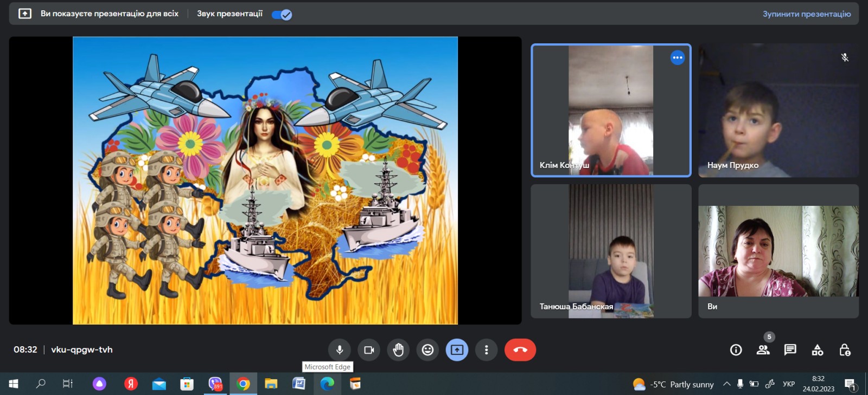
Task: Open Viber from the taskbar
Action: [215, 384]
